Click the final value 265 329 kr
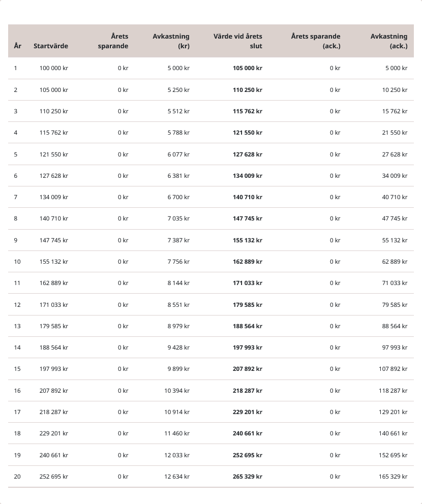 (248, 477)
